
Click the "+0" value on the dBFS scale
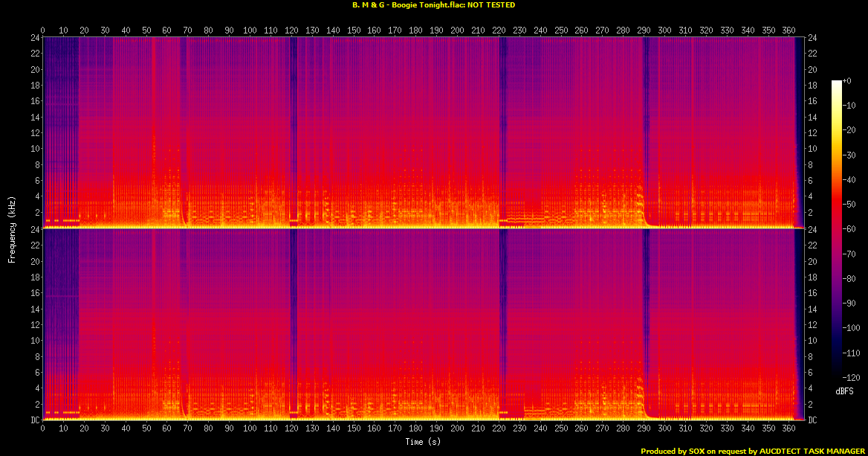click(x=847, y=81)
